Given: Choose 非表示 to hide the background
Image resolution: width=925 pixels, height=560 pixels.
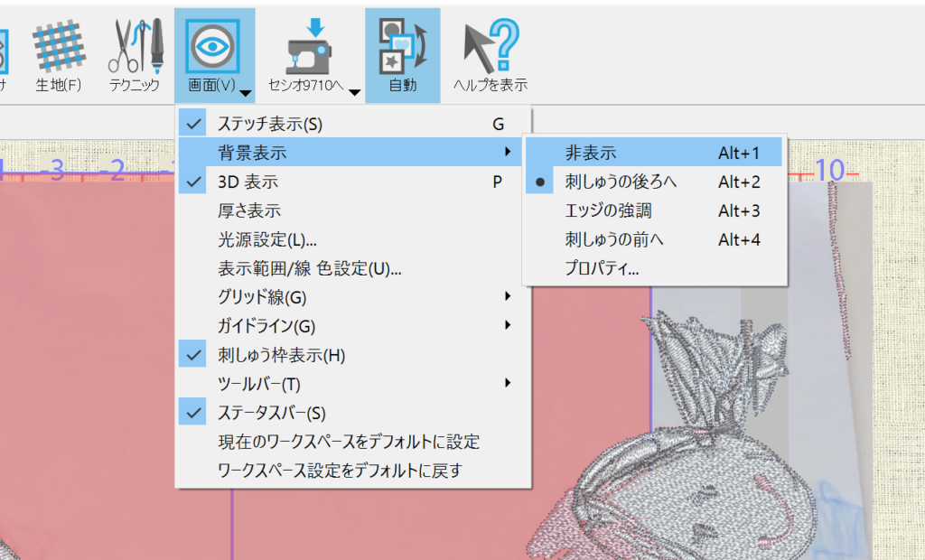Looking at the screenshot, I should (x=591, y=154).
